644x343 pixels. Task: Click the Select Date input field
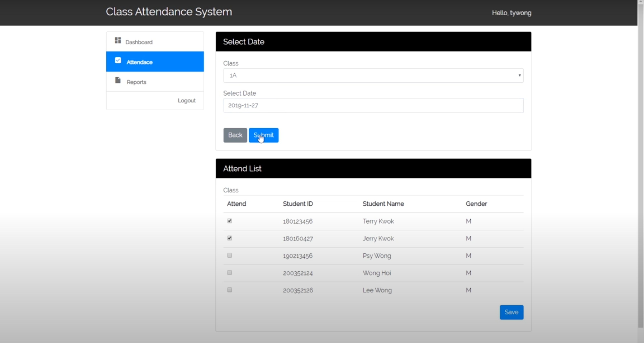pos(373,106)
